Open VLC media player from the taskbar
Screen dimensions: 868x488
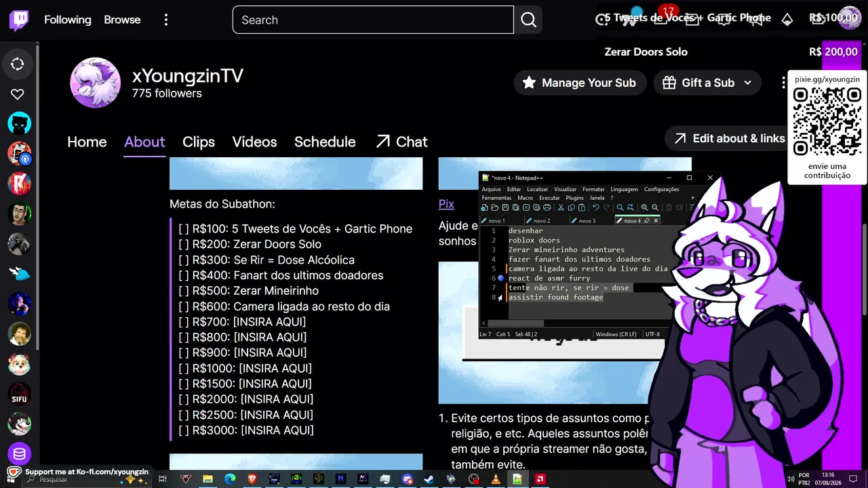pos(496,479)
